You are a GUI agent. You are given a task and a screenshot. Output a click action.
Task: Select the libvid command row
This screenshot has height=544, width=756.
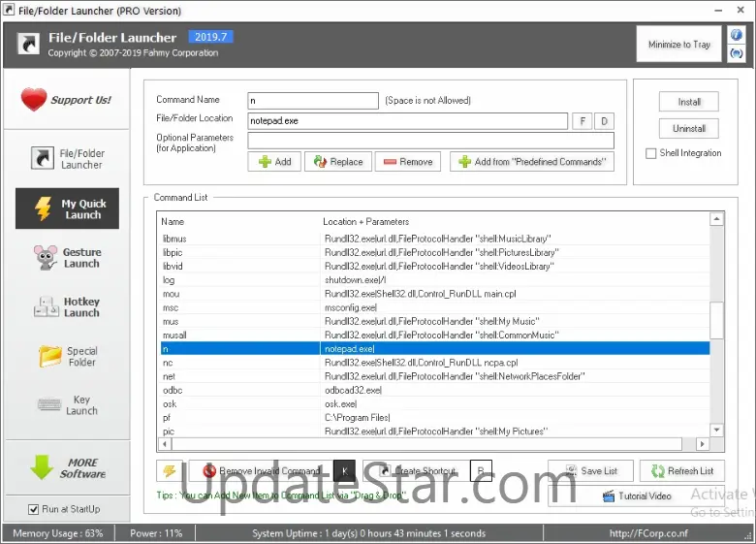click(435, 267)
